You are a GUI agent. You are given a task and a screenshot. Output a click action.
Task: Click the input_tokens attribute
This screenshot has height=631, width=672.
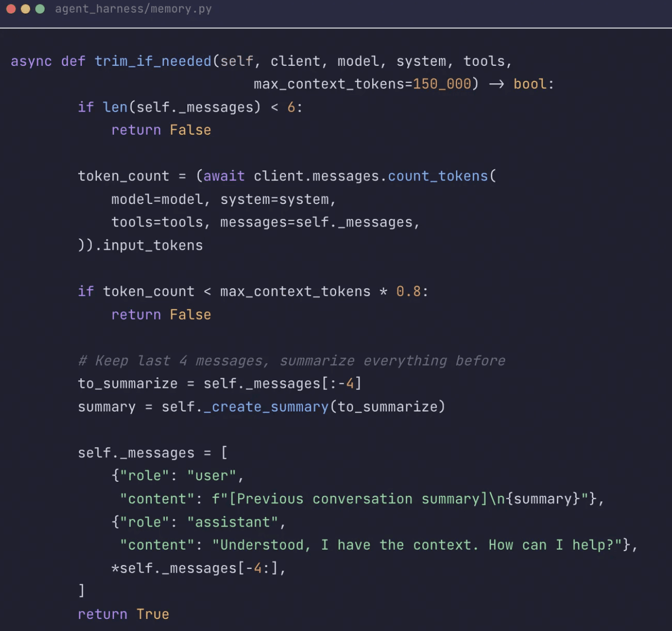(x=153, y=246)
